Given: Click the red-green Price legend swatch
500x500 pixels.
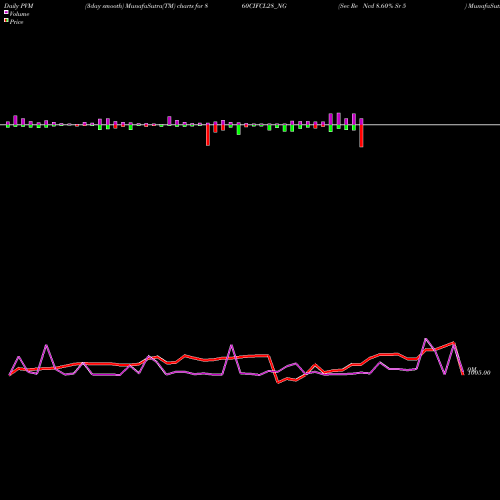Looking at the screenshot, I should [x=6, y=21].
